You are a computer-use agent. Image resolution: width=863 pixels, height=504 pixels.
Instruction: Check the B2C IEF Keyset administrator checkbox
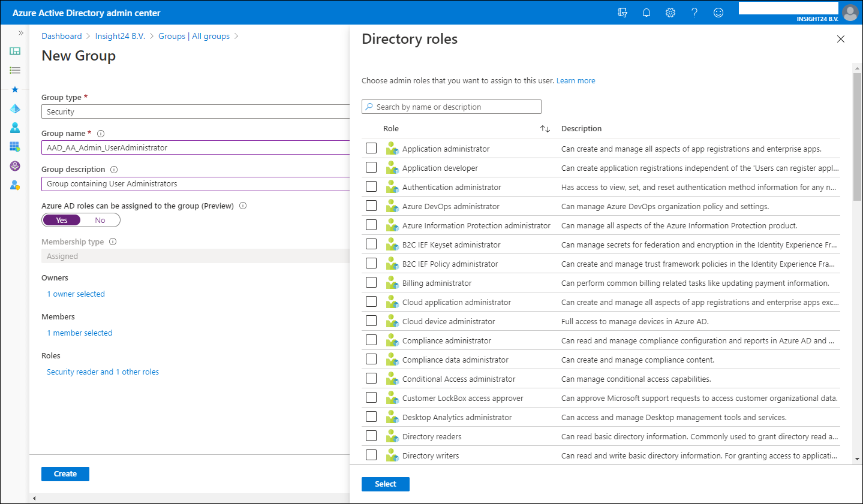[x=371, y=244]
